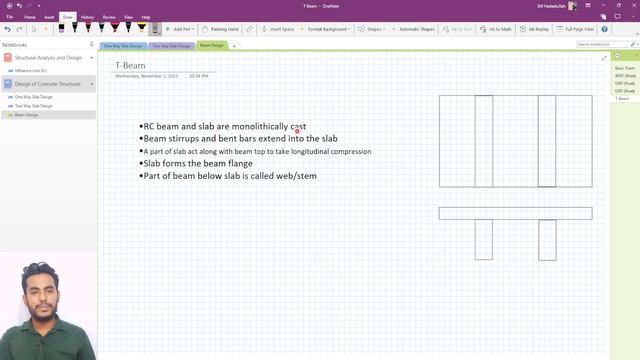Pick the dark pen after the red pen

(102, 28)
